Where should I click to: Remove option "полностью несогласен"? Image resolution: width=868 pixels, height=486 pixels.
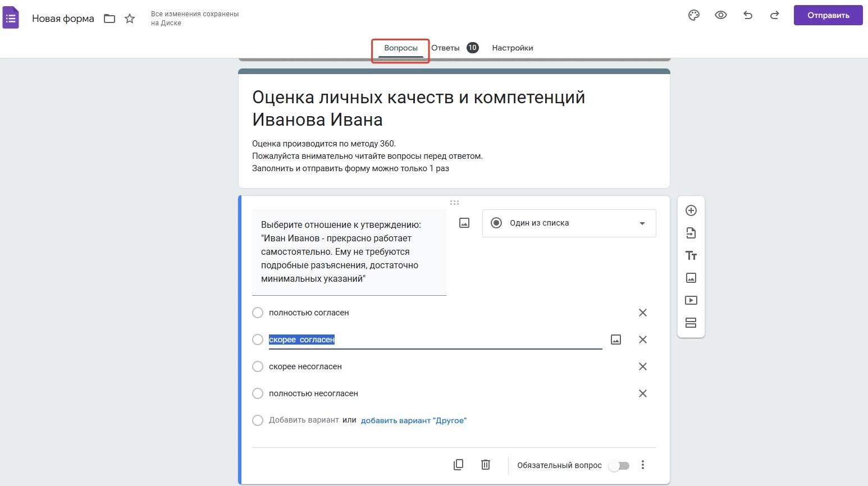[x=643, y=393]
